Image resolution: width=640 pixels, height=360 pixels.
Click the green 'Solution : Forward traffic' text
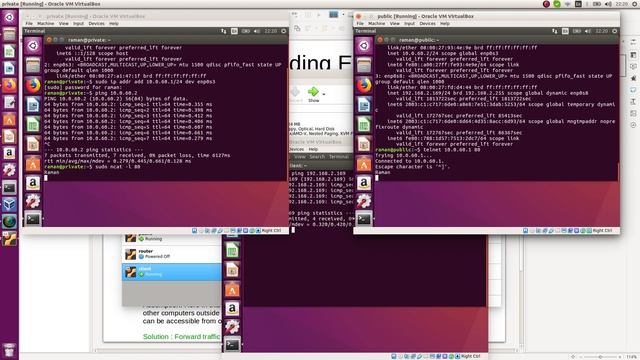coord(182,337)
